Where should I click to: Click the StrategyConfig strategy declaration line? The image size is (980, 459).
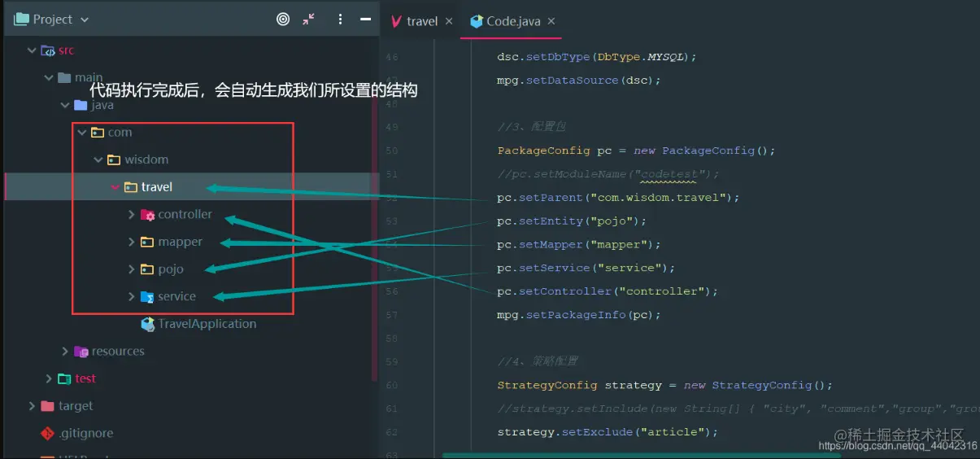666,385
